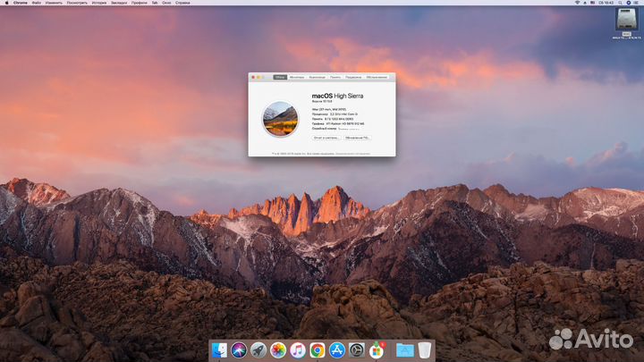Launch iTunes from the Dock

(298, 350)
